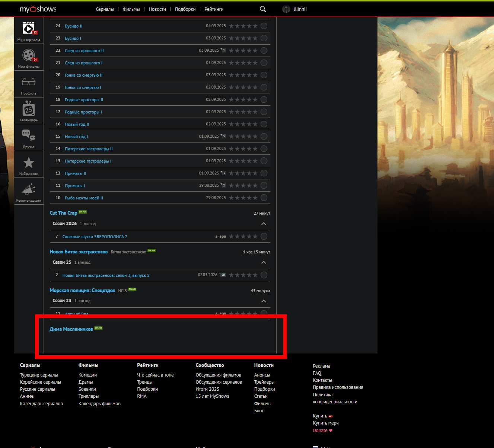Open Сериалы in top menu

(105, 9)
